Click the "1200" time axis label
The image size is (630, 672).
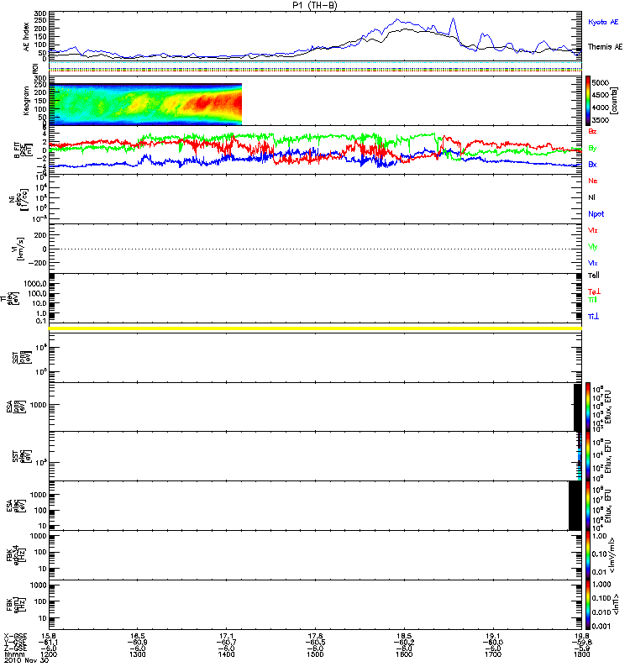[49, 654]
